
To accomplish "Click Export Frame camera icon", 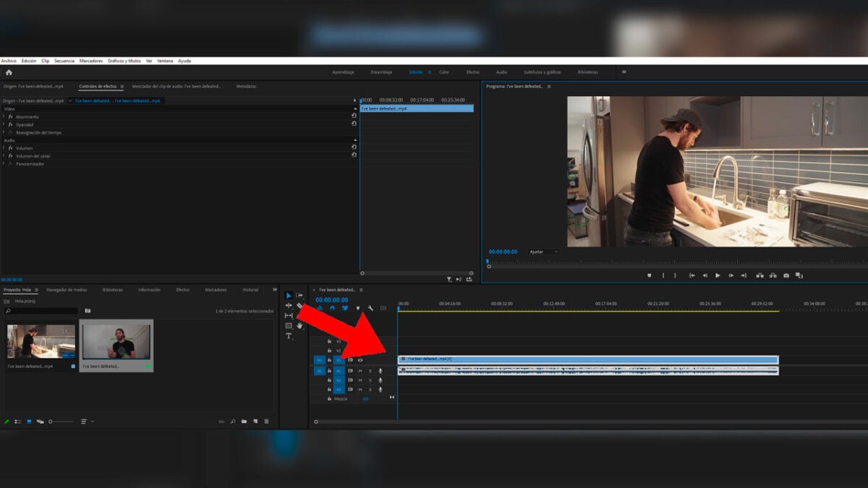I will [x=786, y=275].
